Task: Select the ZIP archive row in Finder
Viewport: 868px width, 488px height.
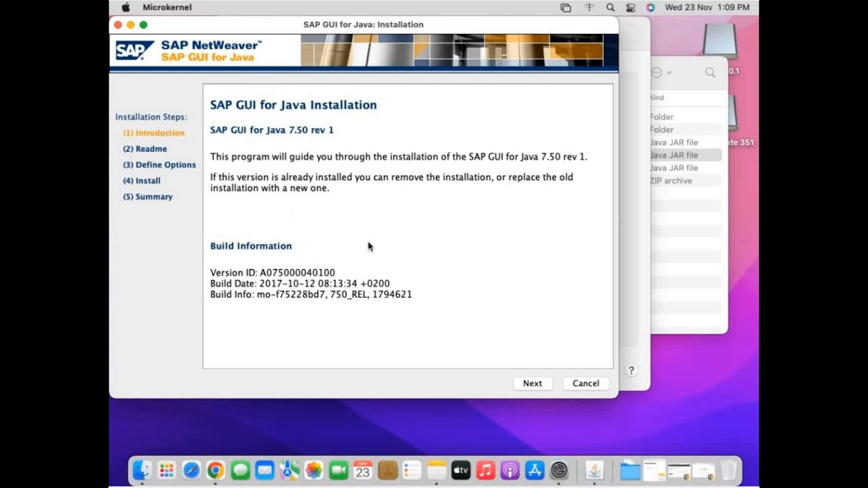Action: (x=685, y=181)
